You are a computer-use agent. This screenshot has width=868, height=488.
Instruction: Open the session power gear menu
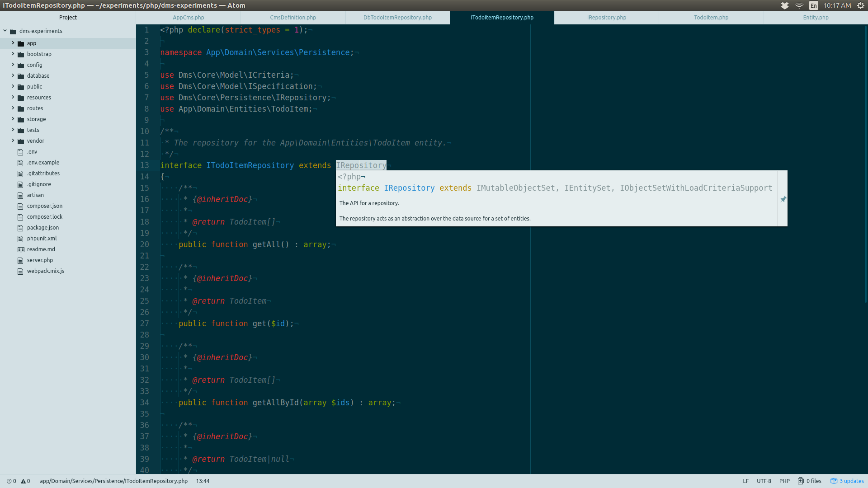click(x=861, y=5)
